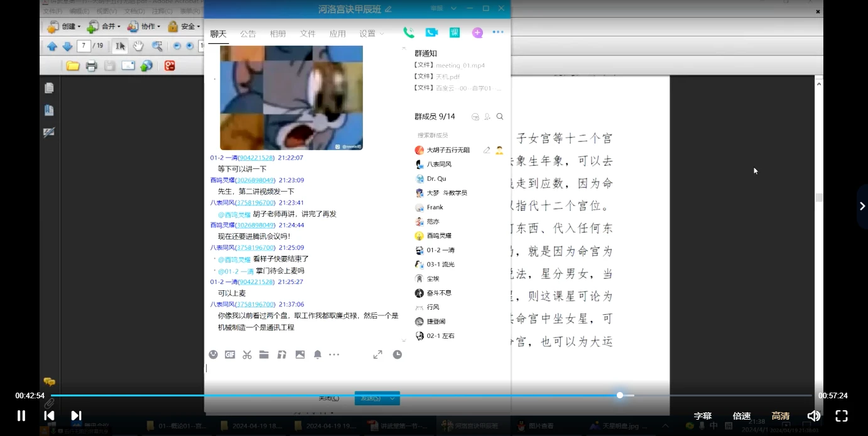Open the 设置 dropdown tab
The image size is (868, 436).
[x=371, y=34]
